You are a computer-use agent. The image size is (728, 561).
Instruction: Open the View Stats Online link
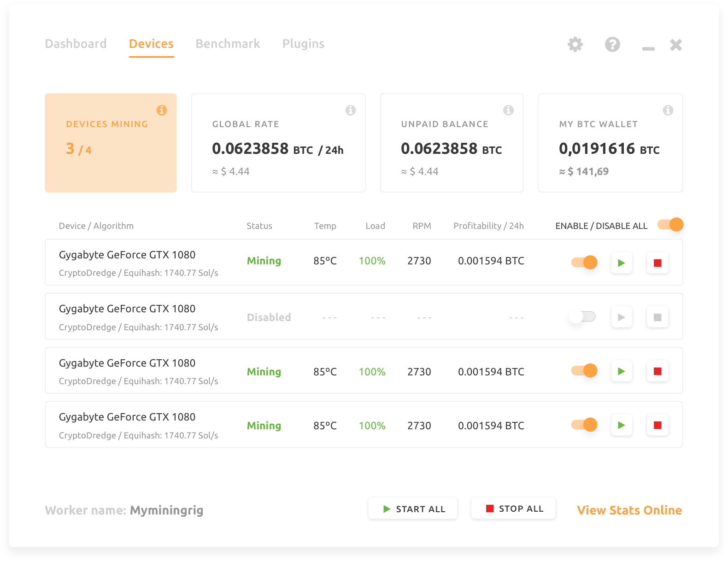[629, 510]
